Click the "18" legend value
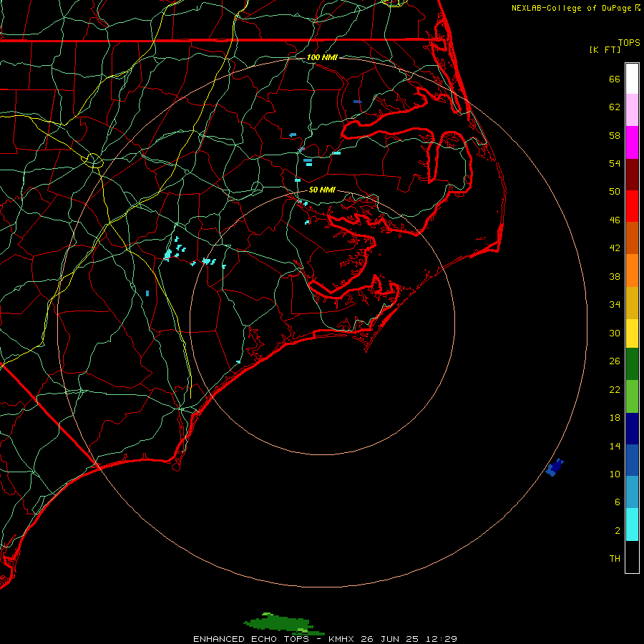 click(615, 418)
